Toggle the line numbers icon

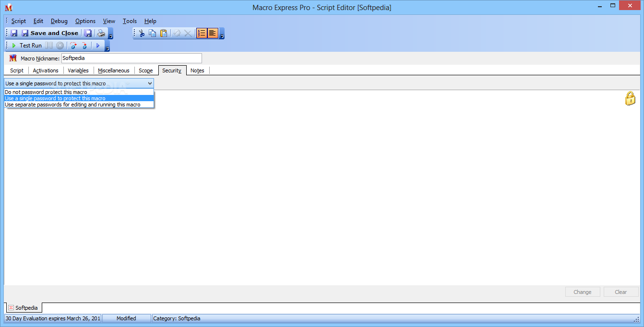(x=202, y=33)
